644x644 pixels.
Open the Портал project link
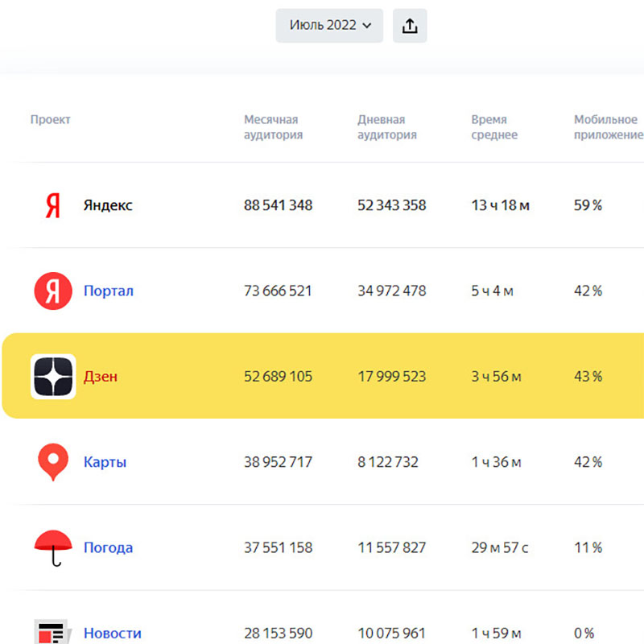(109, 291)
